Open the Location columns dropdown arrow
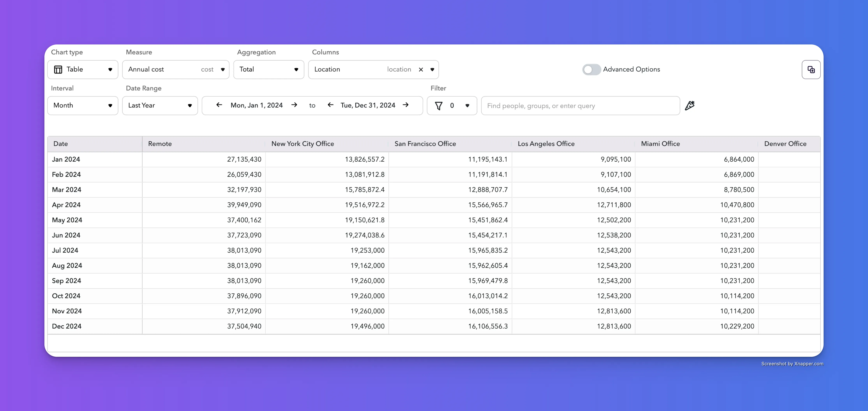868x411 pixels. coord(432,69)
